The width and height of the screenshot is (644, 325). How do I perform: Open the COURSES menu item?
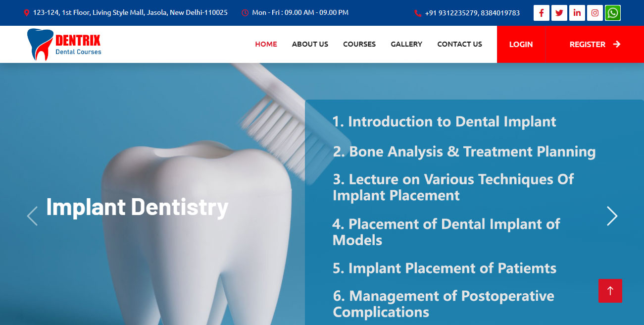(x=359, y=44)
